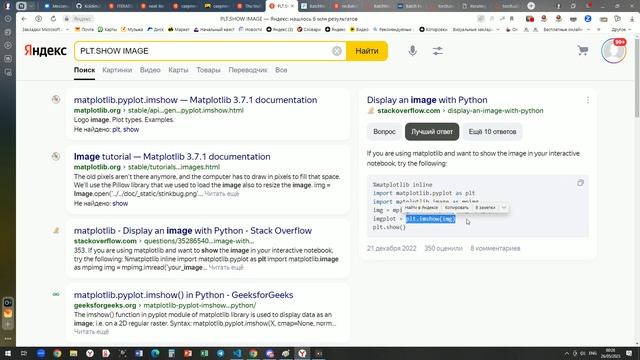Select the Поиск search tab
Screen dimensions: 640x360
click(84, 70)
